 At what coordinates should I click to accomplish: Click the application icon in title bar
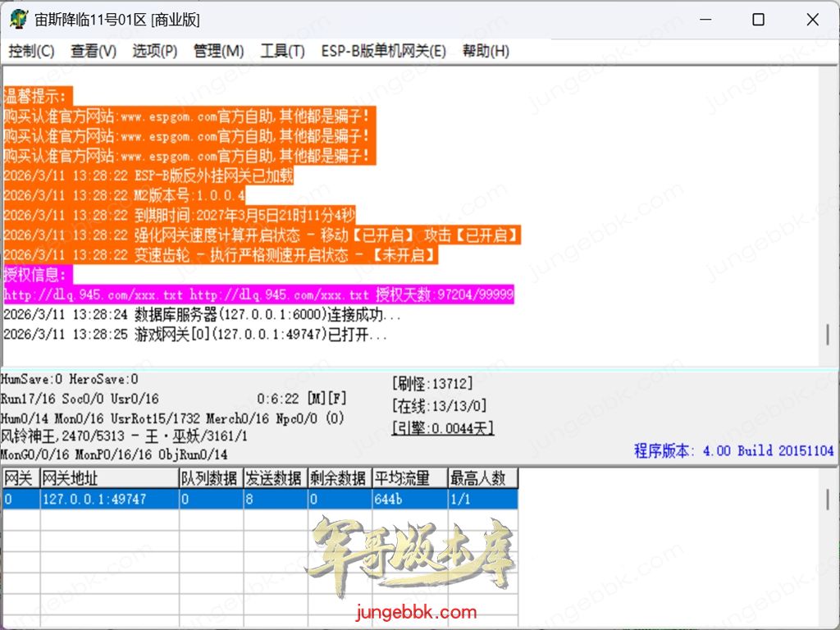click(18, 20)
